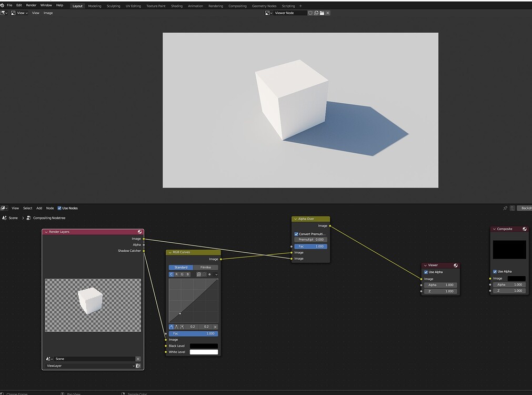Collapse the Viewer node
Viewport: 532px width, 395px height.
click(x=426, y=265)
